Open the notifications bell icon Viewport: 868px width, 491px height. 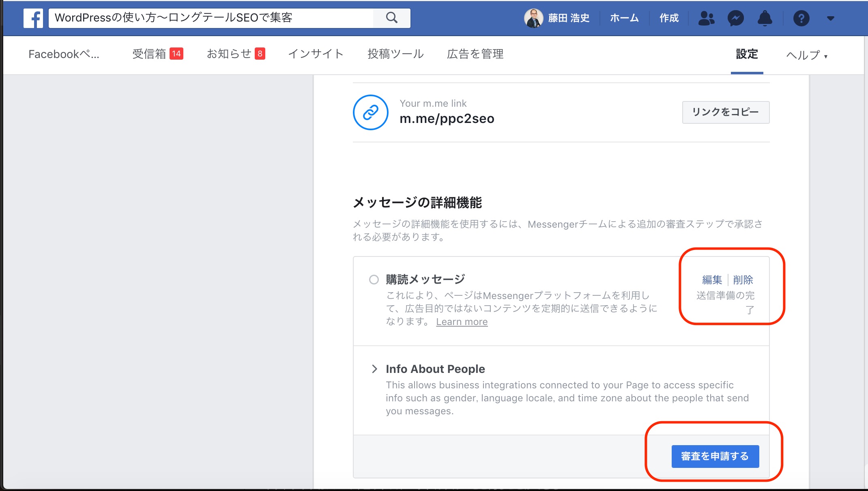[765, 18]
